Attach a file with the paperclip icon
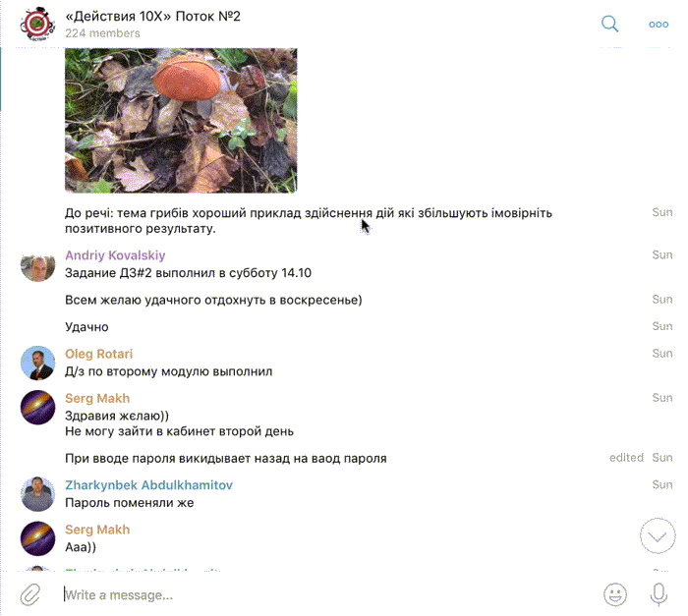The width and height of the screenshot is (688, 616). (x=30, y=594)
